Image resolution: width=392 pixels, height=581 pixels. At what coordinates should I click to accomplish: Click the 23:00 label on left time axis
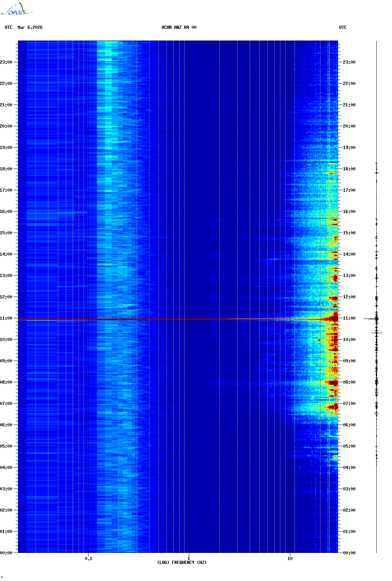6,62
